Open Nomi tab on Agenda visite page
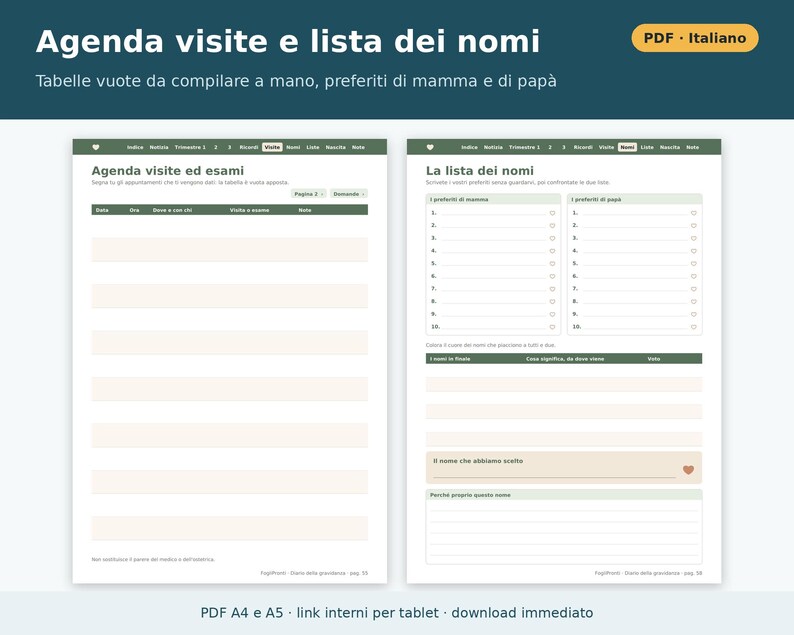The image size is (794, 635). (293, 147)
